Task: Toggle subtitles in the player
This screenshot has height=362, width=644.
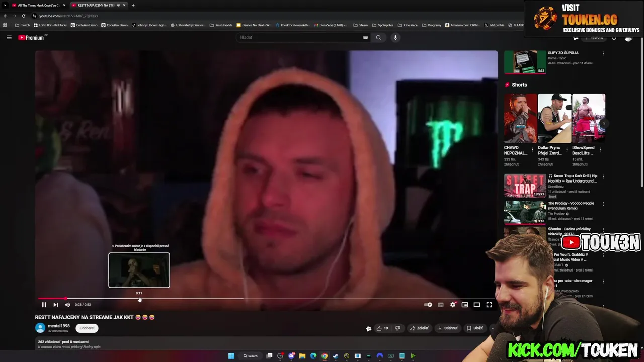Action: 441,305
